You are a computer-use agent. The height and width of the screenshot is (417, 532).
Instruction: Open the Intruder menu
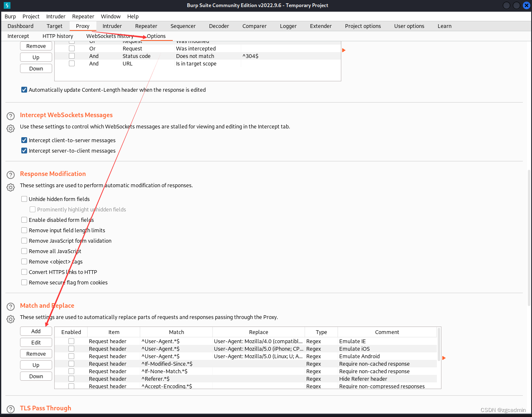point(56,16)
